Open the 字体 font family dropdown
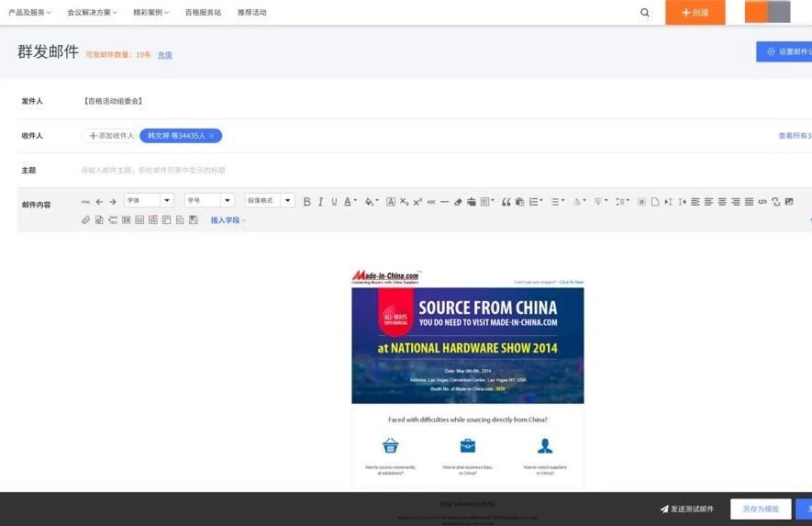 149,200
